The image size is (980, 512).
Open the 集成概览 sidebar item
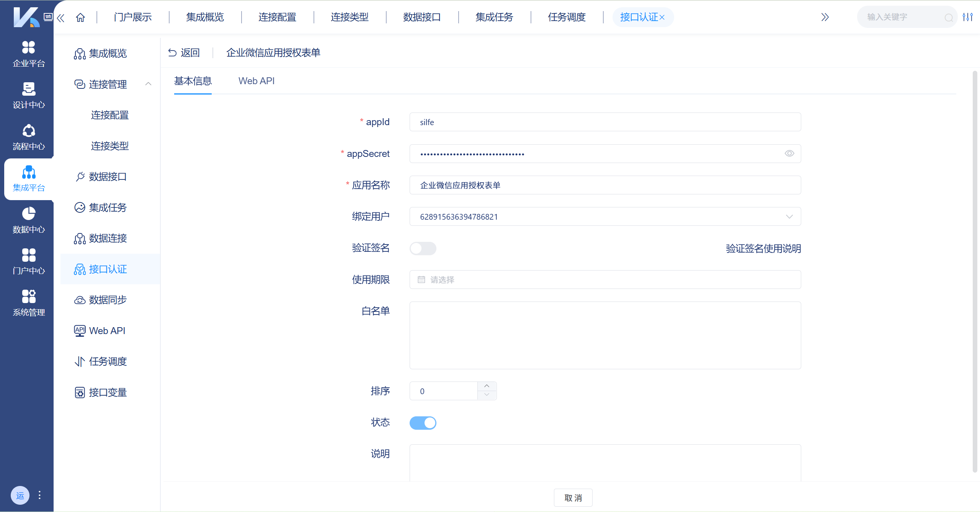108,53
